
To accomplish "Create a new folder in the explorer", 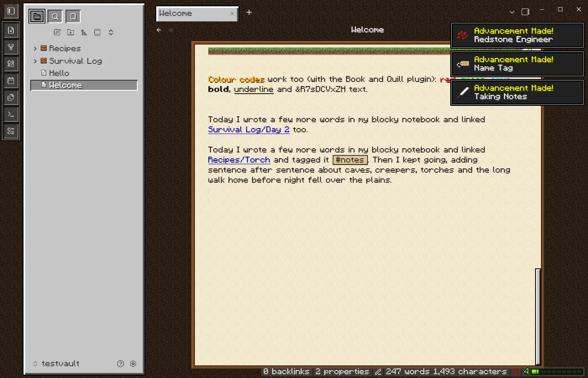I will coord(71,32).
